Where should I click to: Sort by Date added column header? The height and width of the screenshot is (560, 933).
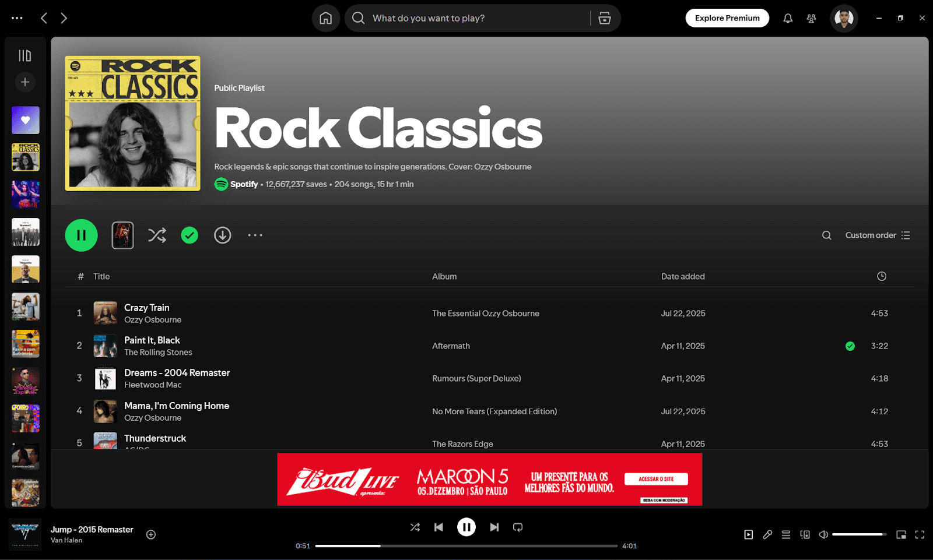(x=683, y=276)
